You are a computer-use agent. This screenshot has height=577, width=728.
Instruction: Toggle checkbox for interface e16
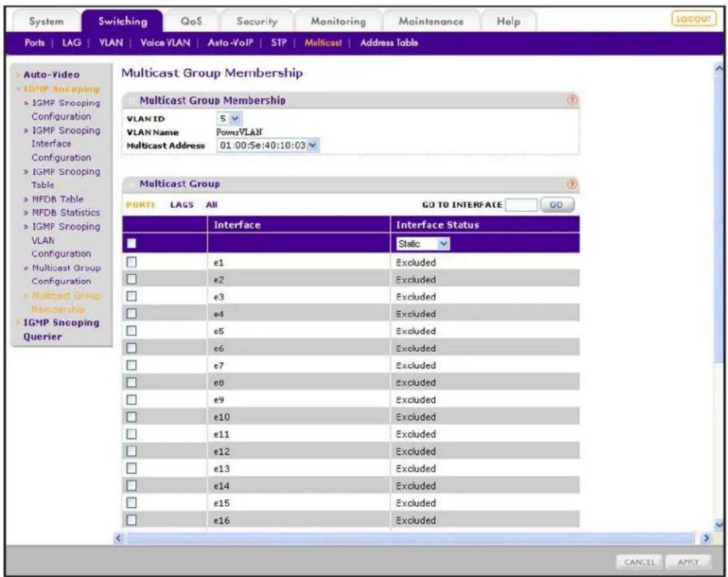pyautogui.click(x=131, y=520)
